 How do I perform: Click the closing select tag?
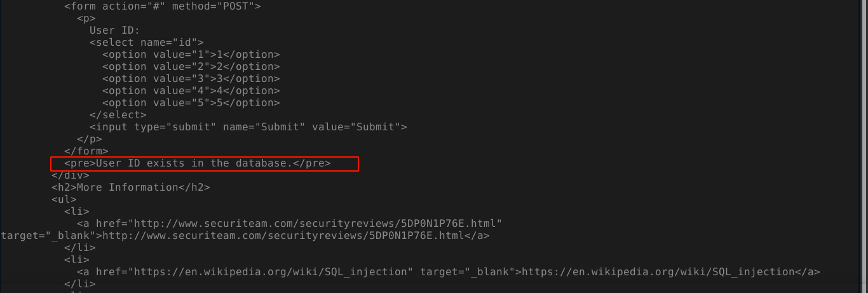118,115
